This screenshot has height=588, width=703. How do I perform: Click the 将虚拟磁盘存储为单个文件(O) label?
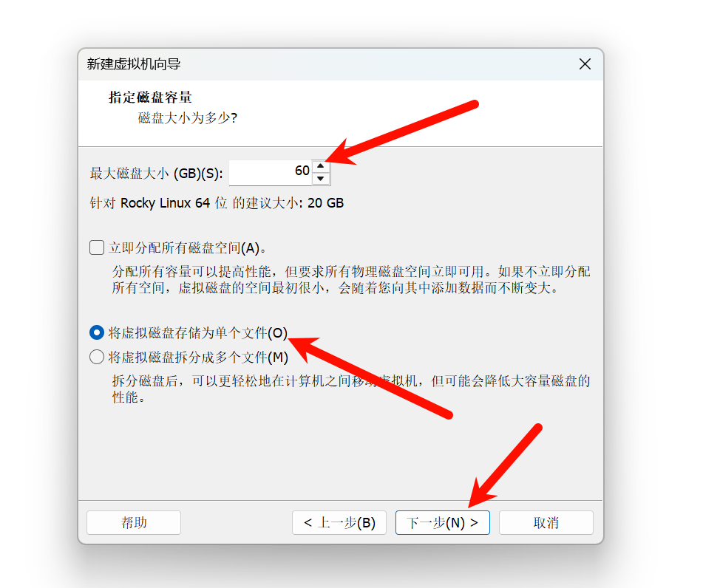click(x=197, y=333)
